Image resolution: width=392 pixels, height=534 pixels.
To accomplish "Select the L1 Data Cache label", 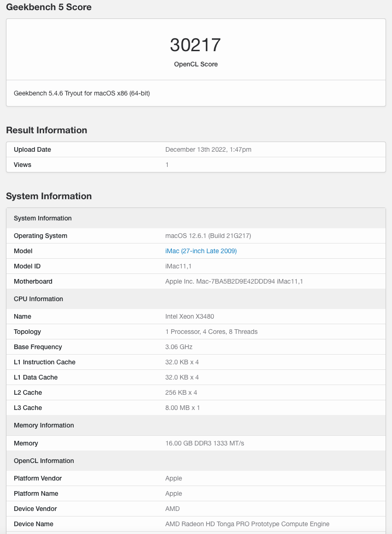I will [36, 377].
